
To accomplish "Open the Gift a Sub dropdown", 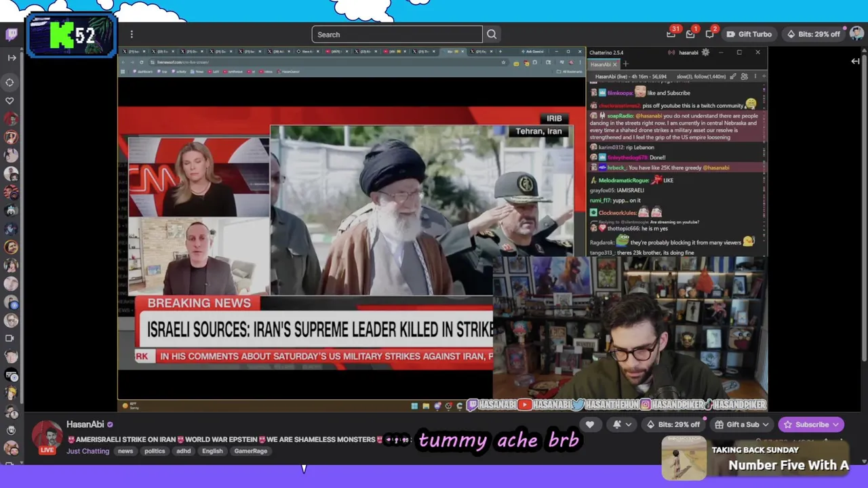I will click(743, 425).
